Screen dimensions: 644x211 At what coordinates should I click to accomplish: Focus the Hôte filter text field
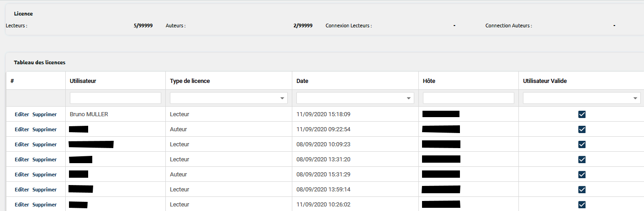coord(468,98)
